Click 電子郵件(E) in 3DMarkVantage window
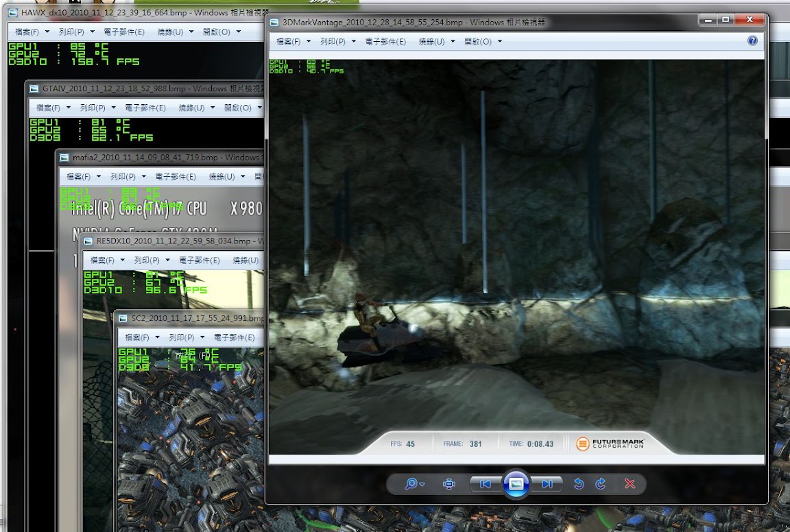Viewport: 790px width, 532px height. pyautogui.click(x=385, y=41)
